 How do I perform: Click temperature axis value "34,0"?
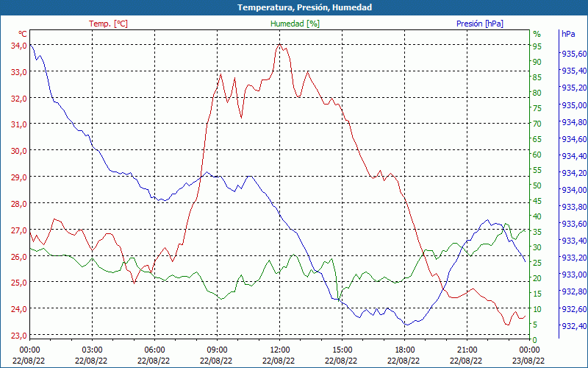click(19, 46)
